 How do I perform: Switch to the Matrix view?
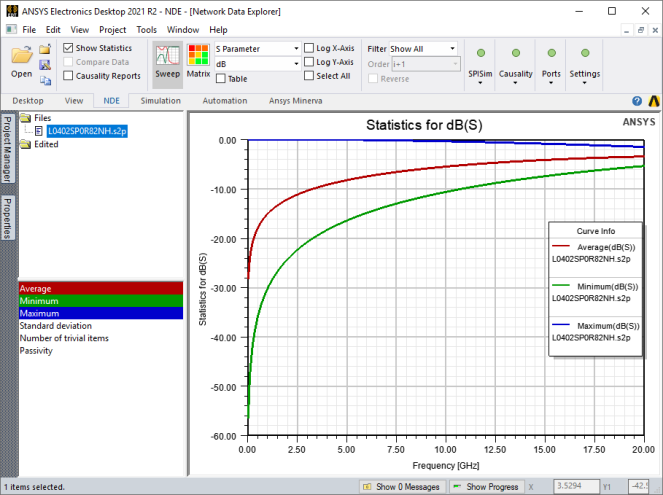[198, 62]
